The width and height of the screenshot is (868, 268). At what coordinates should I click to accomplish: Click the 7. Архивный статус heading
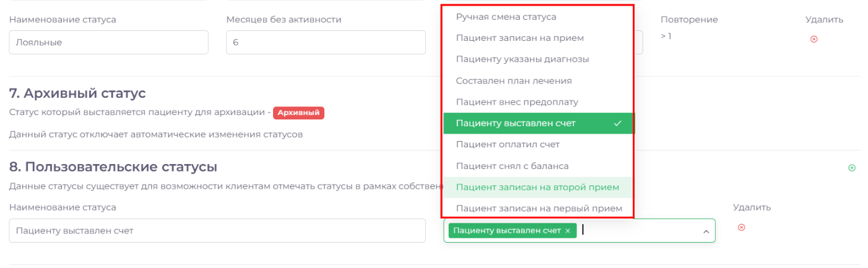[77, 93]
